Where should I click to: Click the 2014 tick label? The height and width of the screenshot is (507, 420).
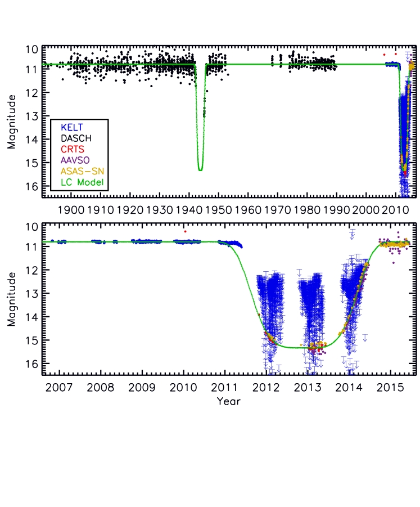pyautogui.click(x=349, y=387)
